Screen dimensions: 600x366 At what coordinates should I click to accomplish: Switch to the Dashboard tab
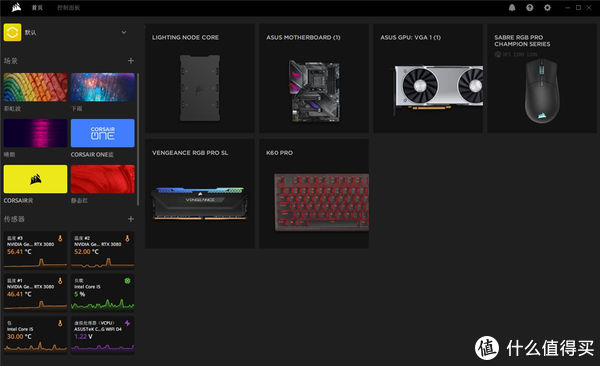pyautogui.click(x=68, y=8)
